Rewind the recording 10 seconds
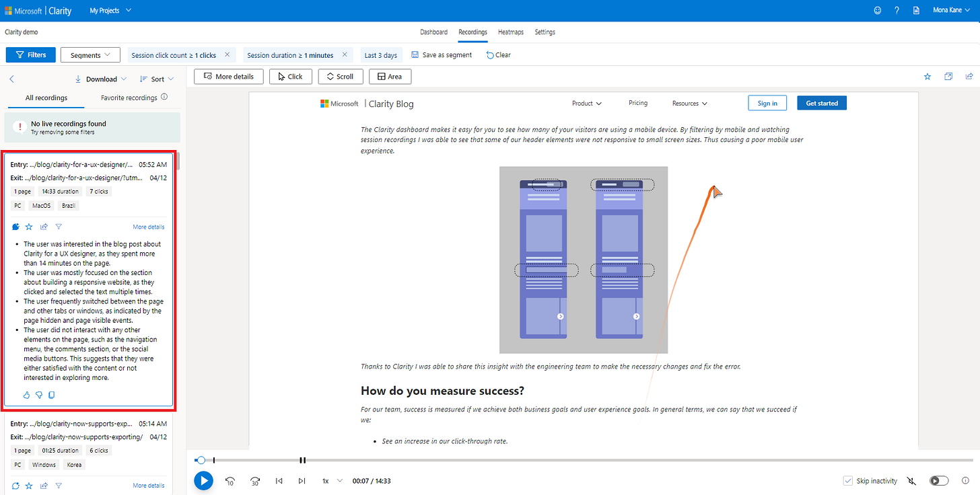The image size is (980, 495). tap(230, 481)
